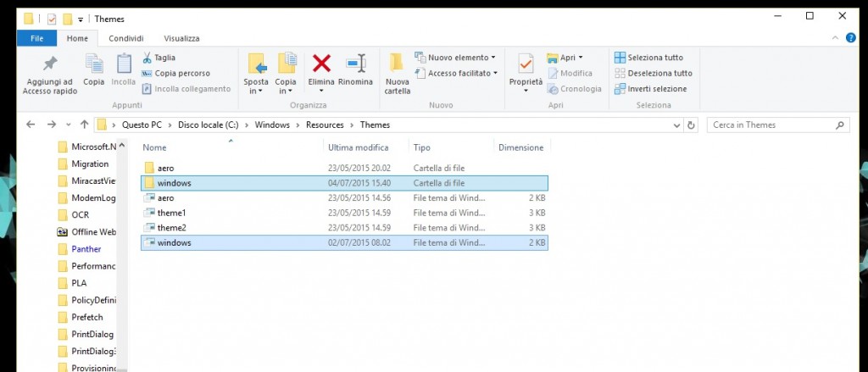Open the File menu tab

(x=37, y=38)
